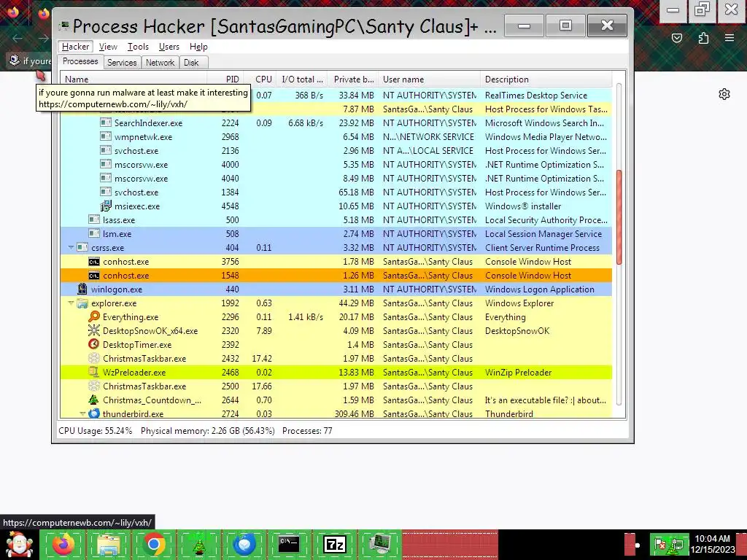Open Firefox from the taskbar

[63, 544]
